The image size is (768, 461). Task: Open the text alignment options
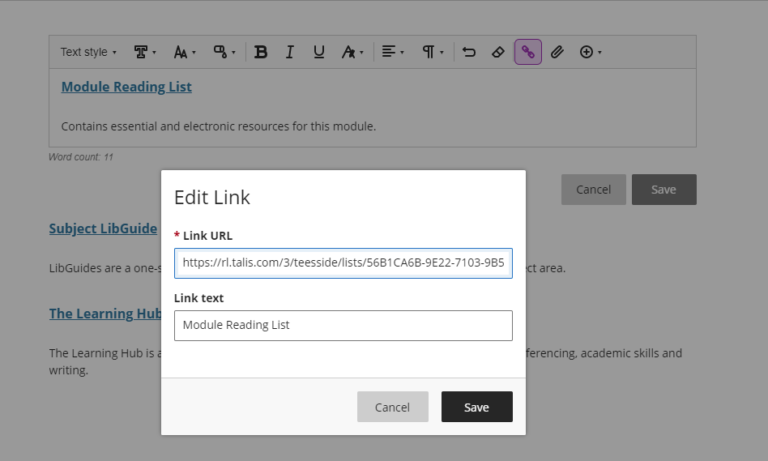click(x=392, y=52)
